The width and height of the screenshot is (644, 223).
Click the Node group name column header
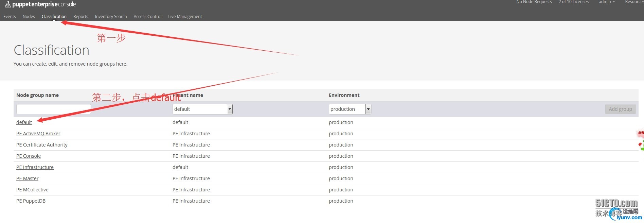pyautogui.click(x=37, y=95)
